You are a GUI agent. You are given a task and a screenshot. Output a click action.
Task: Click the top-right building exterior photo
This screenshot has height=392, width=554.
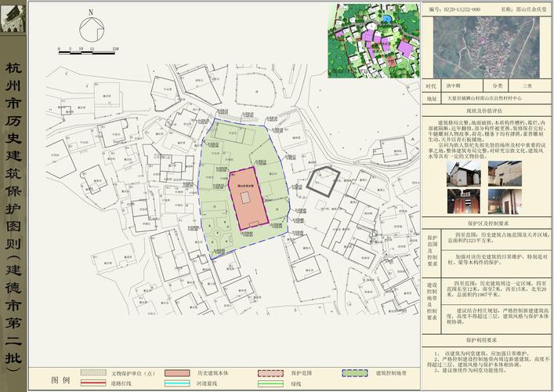505,173
